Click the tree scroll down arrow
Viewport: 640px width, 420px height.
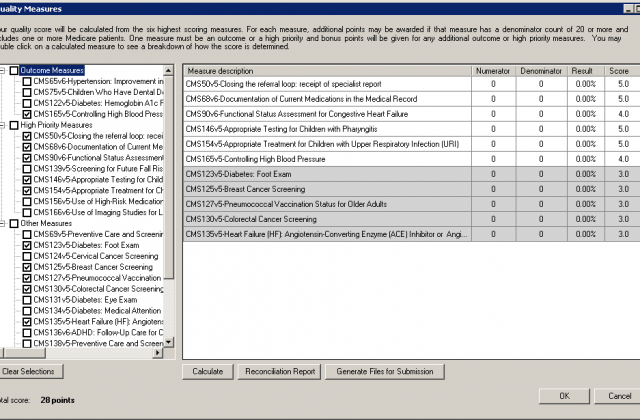169,342
